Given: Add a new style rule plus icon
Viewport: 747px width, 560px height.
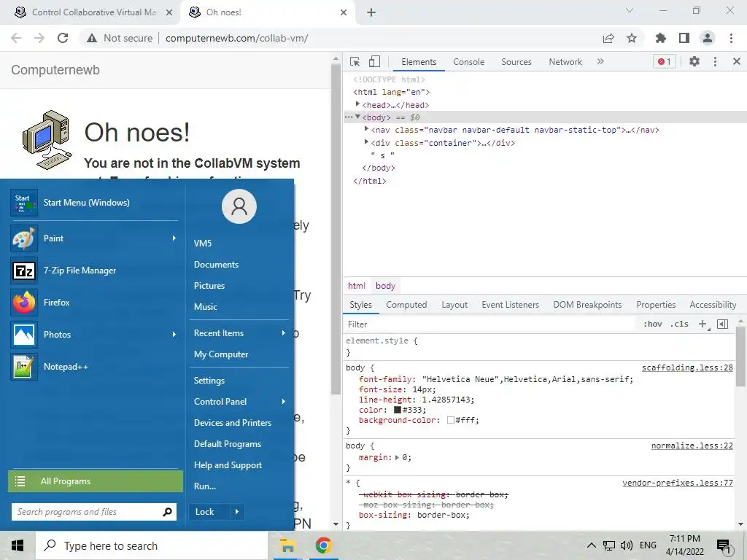Looking at the screenshot, I should coord(703,324).
